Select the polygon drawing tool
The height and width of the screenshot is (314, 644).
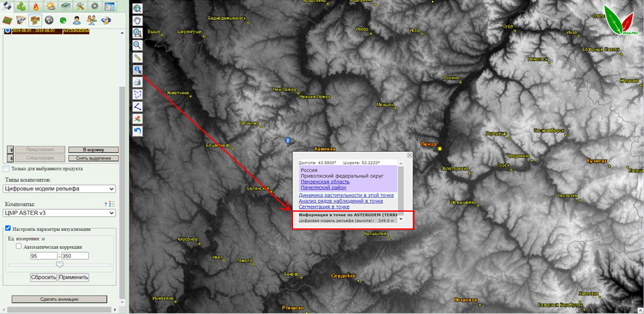[x=138, y=94]
